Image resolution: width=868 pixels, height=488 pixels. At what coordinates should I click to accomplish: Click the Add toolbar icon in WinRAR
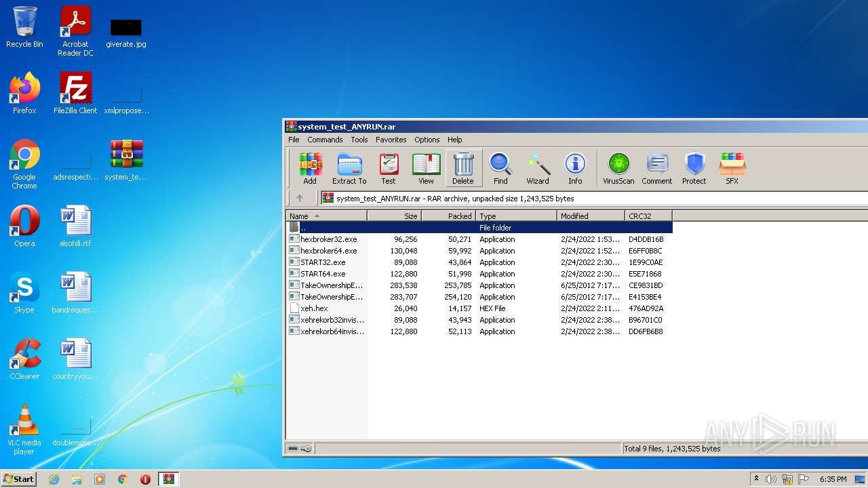click(x=310, y=168)
